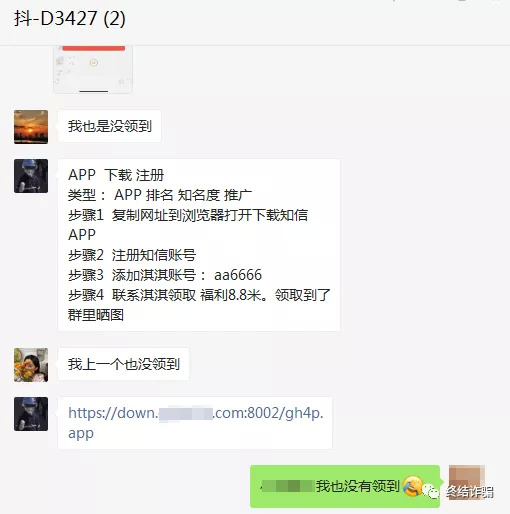The height and width of the screenshot is (514, 510).
Task: Click the laughing-crying emoji in the green bubble
Action: 412,486
